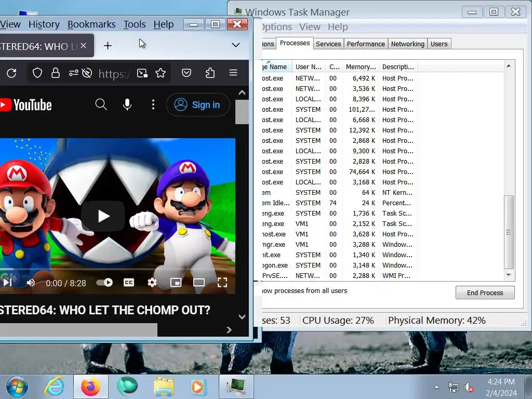Mute the video volume speaker
532x399 pixels.
click(31, 283)
